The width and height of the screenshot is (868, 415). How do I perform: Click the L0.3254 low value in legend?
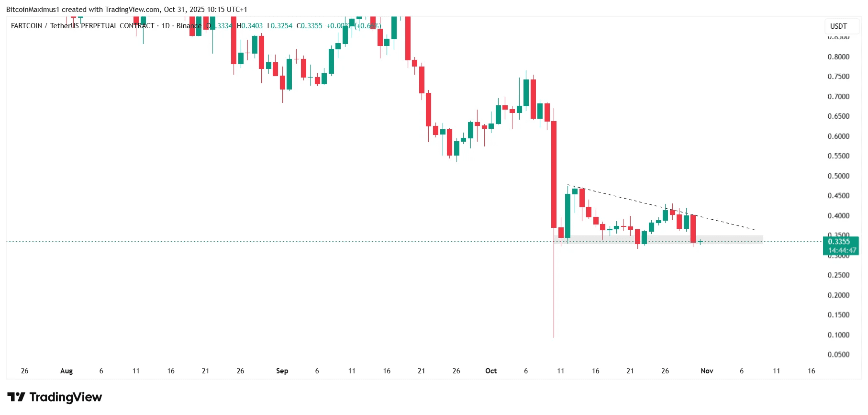279,26
